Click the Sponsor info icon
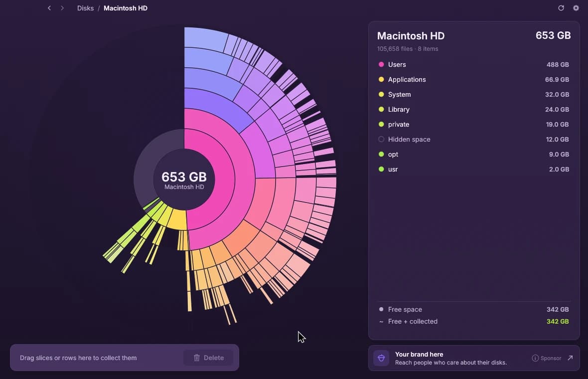 535,358
